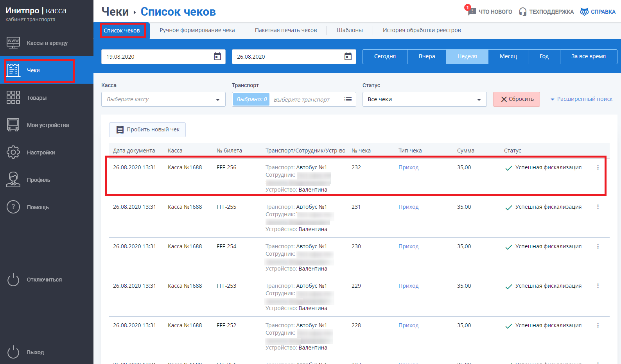Click Касса №1688 in FFF-255 row
This screenshot has height=364, width=621.
[x=185, y=207]
